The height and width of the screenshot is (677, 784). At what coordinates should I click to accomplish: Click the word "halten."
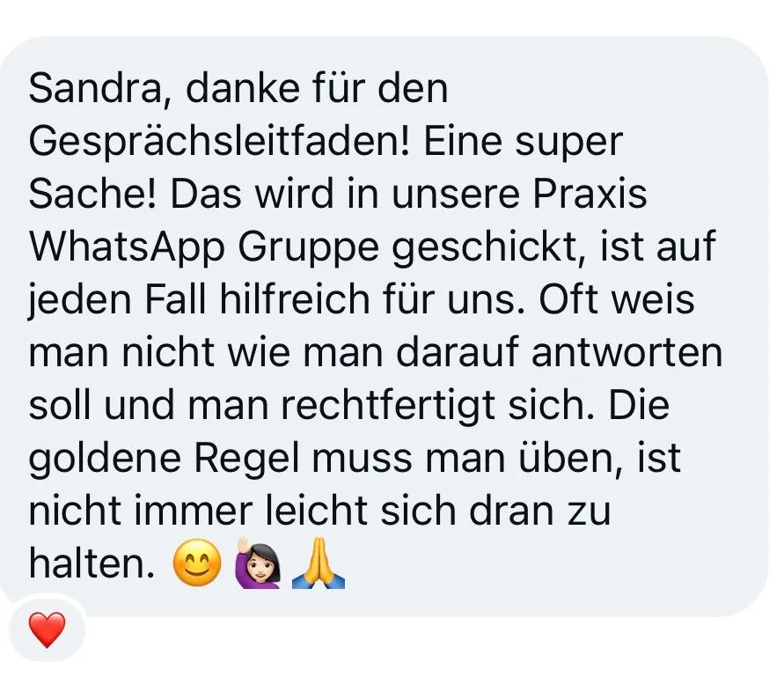pyautogui.click(x=92, y=563)
